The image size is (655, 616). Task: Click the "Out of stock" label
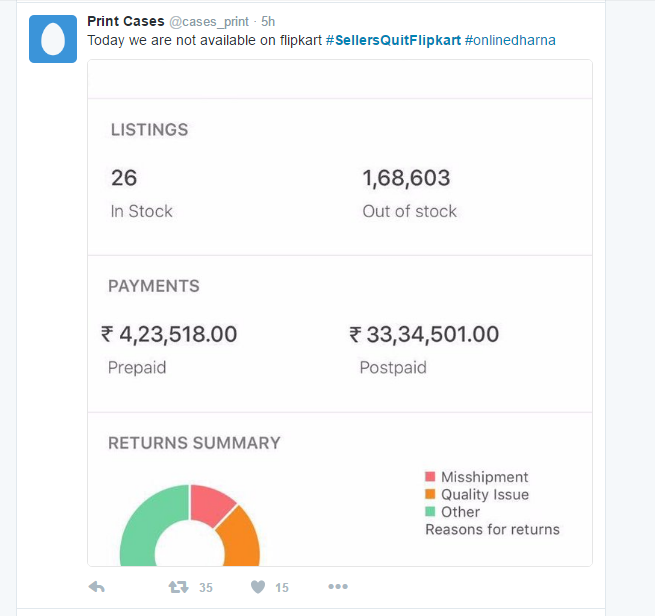(x=410, y=211)
